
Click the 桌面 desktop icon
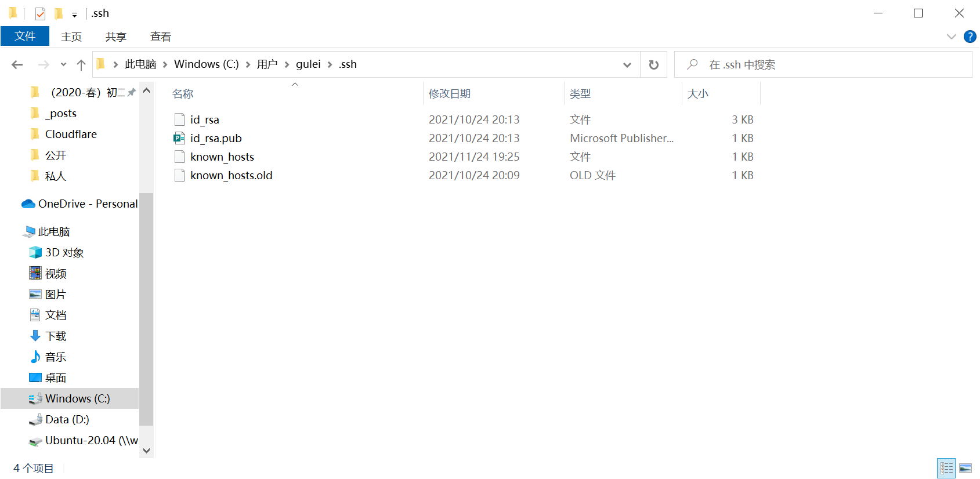(35, 378)
